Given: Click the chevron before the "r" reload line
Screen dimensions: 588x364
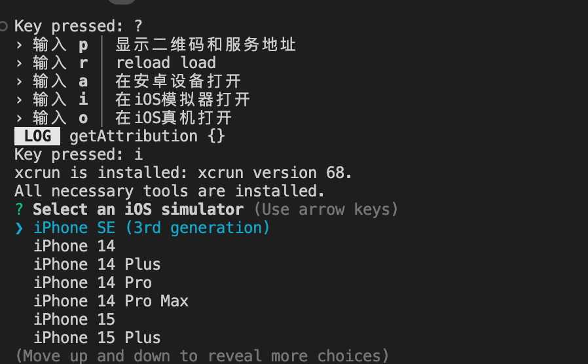Looking at the screenshot, I should coord(20,63).
